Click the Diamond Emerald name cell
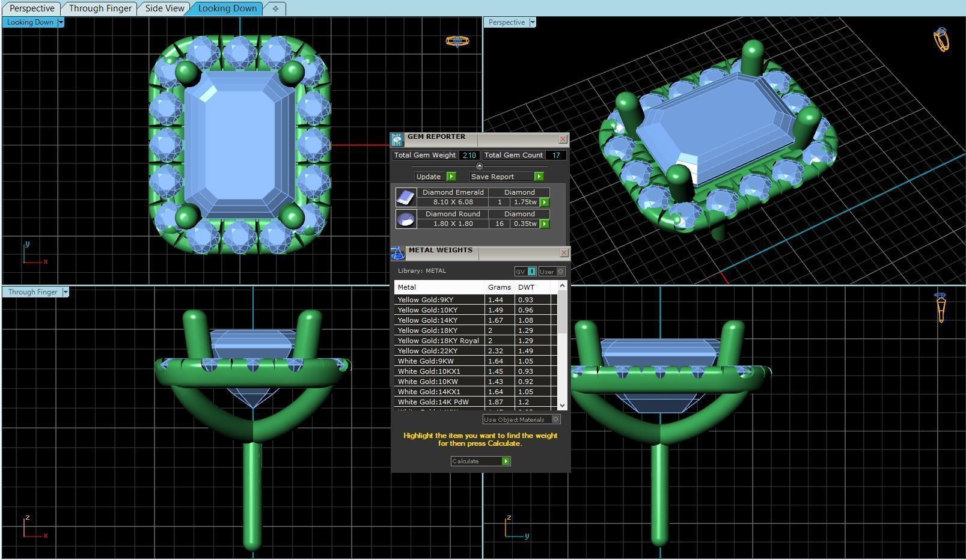The image size is (966, 560). pos(453,192)
